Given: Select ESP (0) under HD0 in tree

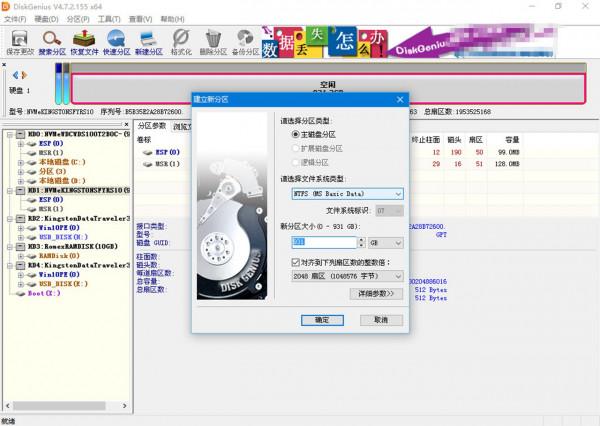Looking at the screenshot, I should [51, 143].
